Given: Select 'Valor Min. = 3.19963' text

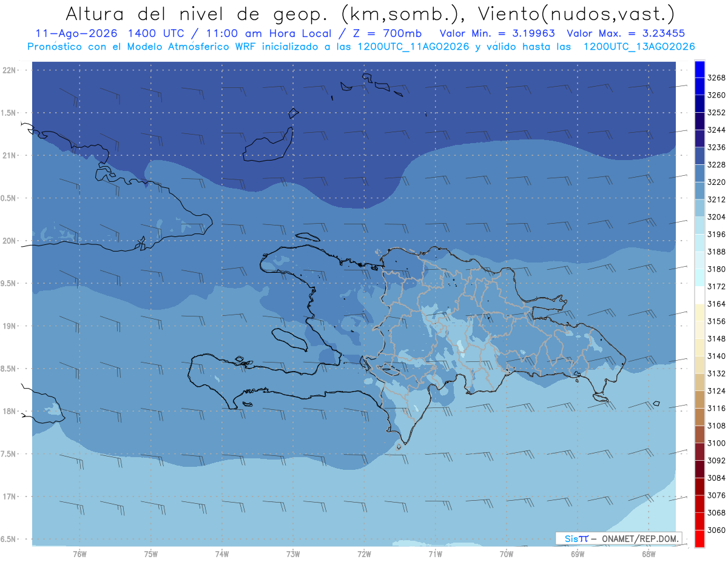Looking at the screenshot, I should click(498, 34).
